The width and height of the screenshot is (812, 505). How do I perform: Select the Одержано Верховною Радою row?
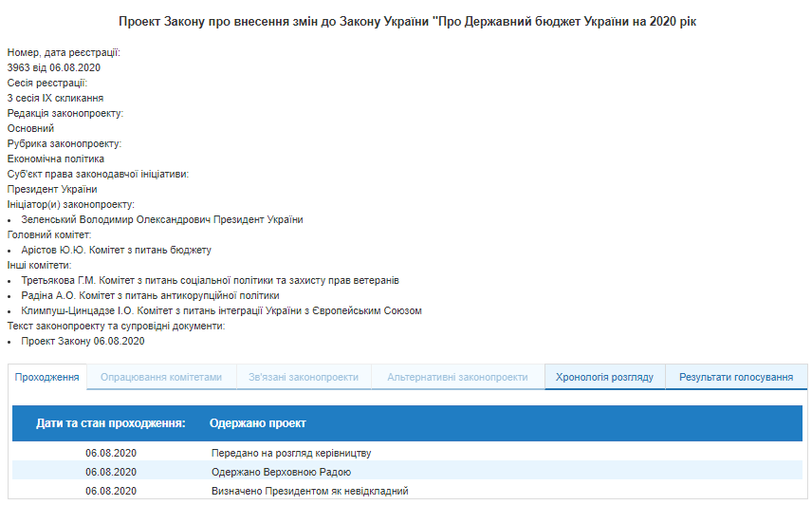coord(281,472)
